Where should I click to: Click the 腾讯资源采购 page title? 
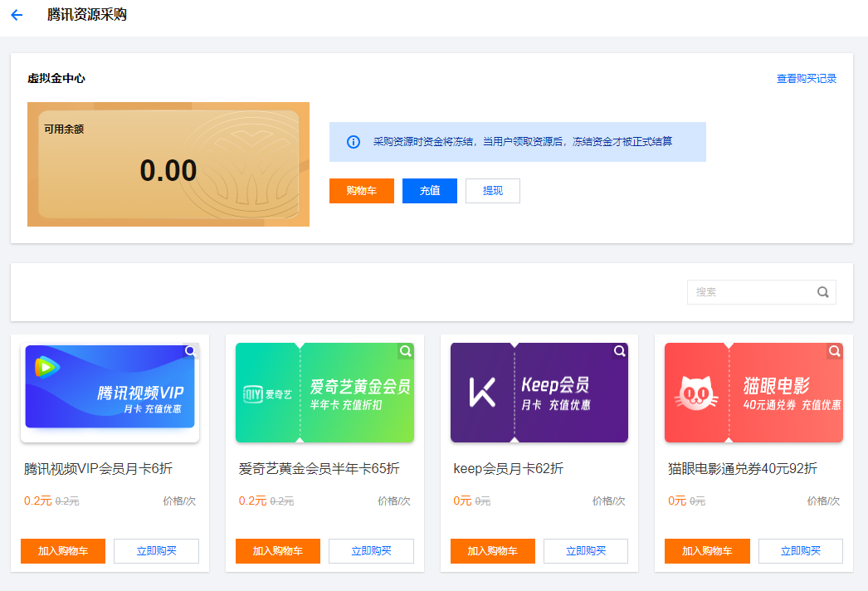pyautogui.click(x=87, y=15)
